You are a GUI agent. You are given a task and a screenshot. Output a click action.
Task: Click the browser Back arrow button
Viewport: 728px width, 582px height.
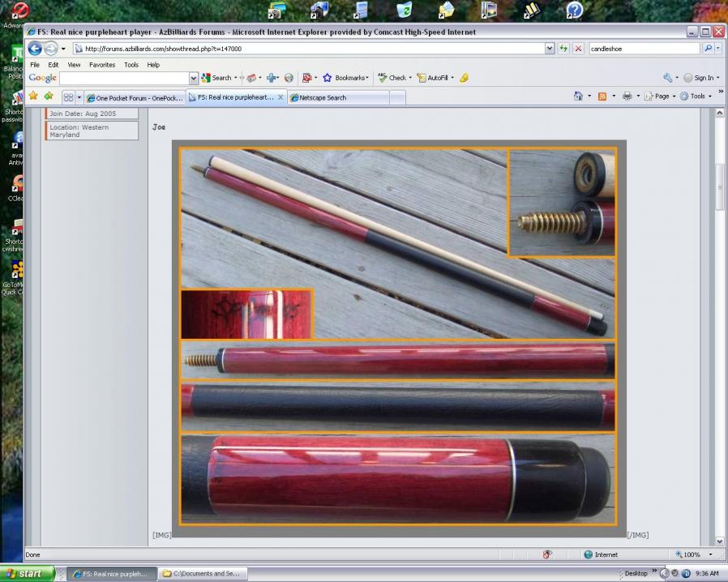coord(36,49)
